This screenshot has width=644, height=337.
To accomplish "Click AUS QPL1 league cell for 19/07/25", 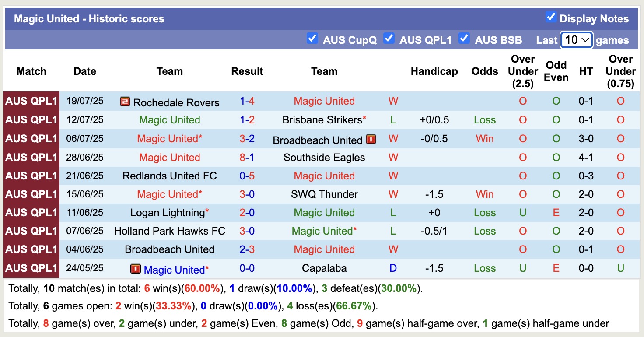I will pyautogui.click(x=31, y=102).
